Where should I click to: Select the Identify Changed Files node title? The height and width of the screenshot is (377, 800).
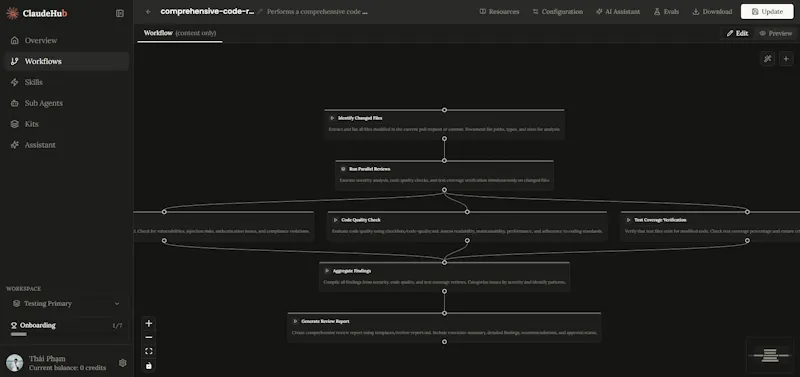pyautogui.click(x=360, y=118)
